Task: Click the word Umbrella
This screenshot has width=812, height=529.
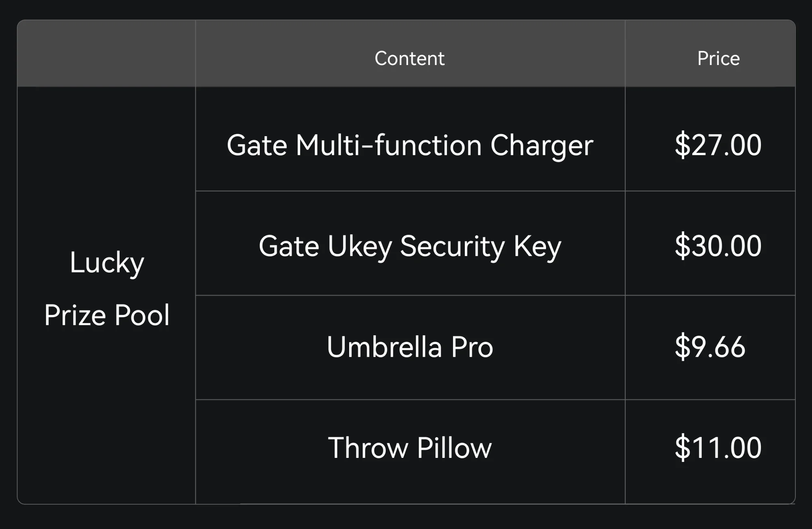Action: pyautogui.click(x=384, y=347)
